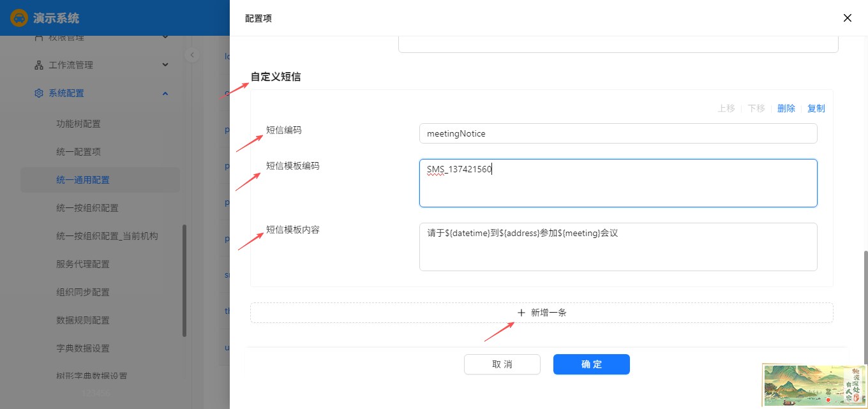Viewport: 868px width, 409px height.
Task: Click the landscape painting thumbnail
Action: 814,386
